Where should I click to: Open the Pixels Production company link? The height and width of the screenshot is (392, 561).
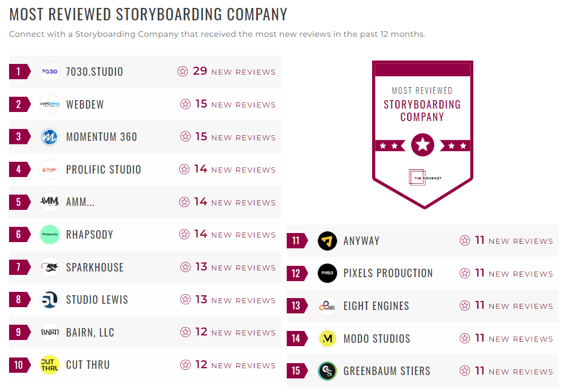pos(388,273)
